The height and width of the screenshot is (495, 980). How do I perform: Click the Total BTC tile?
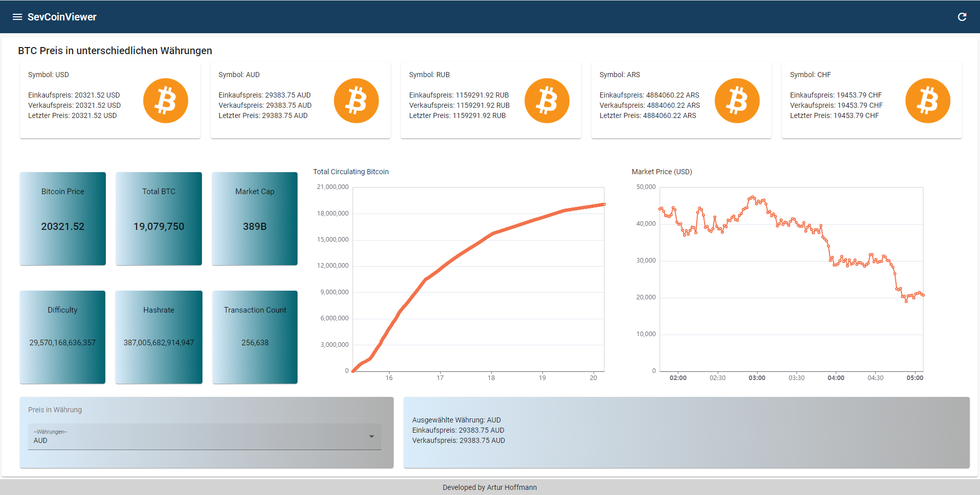pyautogui.click(x=158, y=219)
